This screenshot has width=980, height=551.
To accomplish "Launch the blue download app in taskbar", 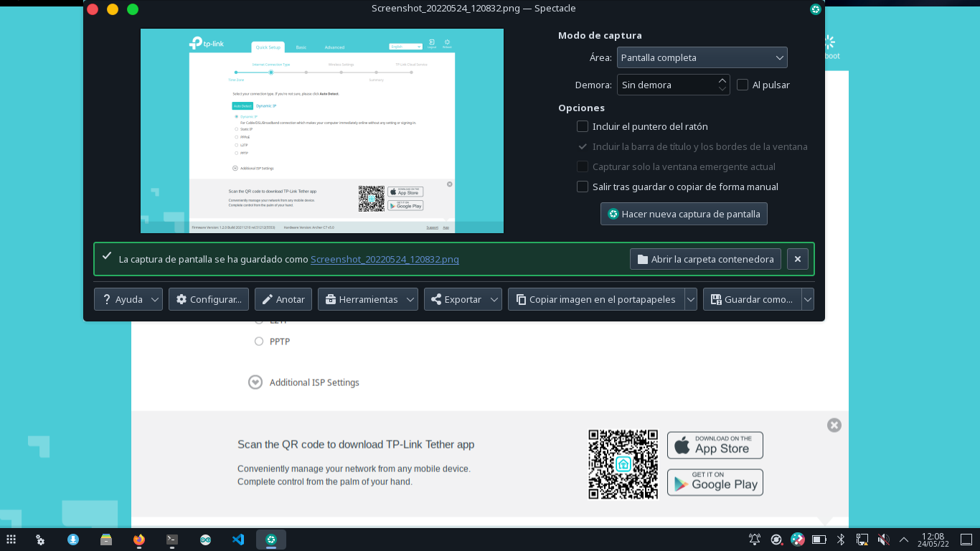I will 73,540.
